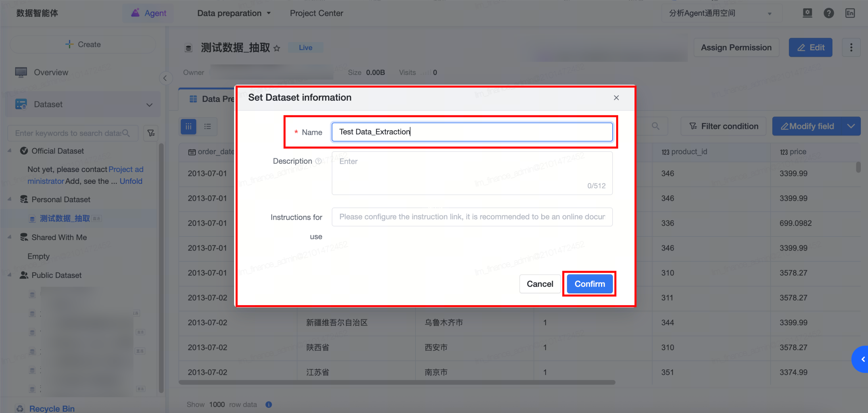
Task: Click the row data info icon
Action: pos(268,404)
